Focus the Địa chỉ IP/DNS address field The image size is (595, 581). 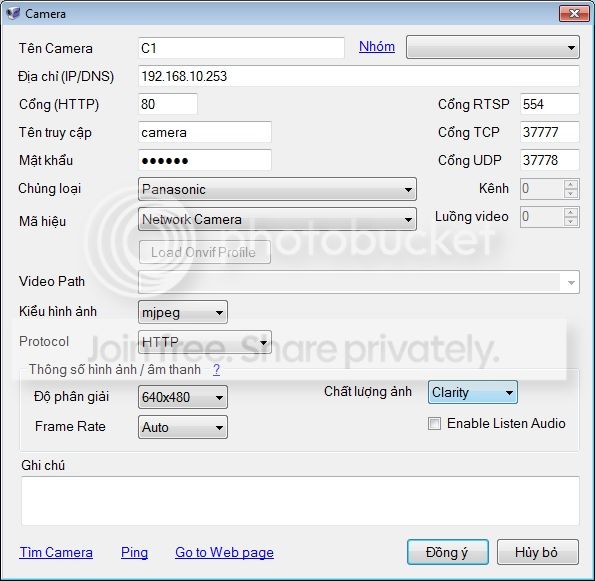coord(359,76)
